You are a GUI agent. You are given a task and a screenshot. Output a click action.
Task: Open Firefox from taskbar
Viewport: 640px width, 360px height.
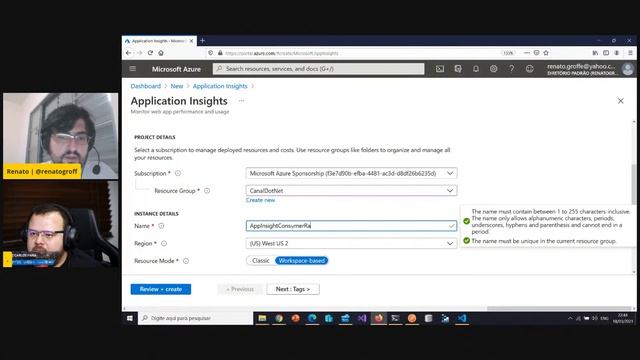[379, 318]
